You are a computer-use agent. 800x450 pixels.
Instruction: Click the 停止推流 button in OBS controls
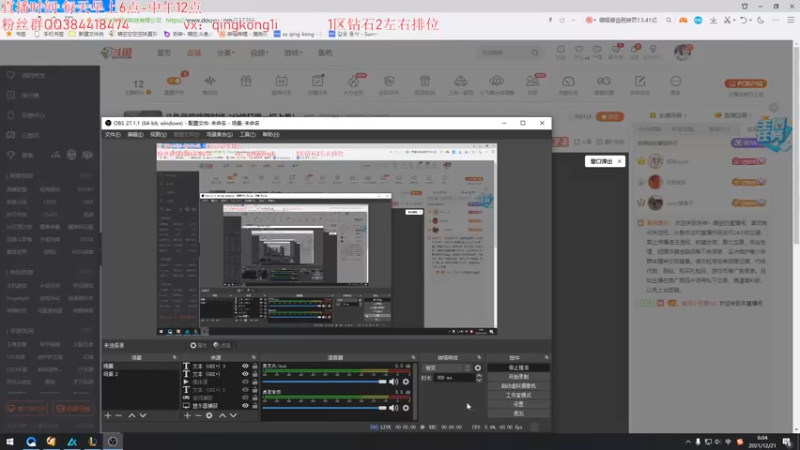click(518, 368)
